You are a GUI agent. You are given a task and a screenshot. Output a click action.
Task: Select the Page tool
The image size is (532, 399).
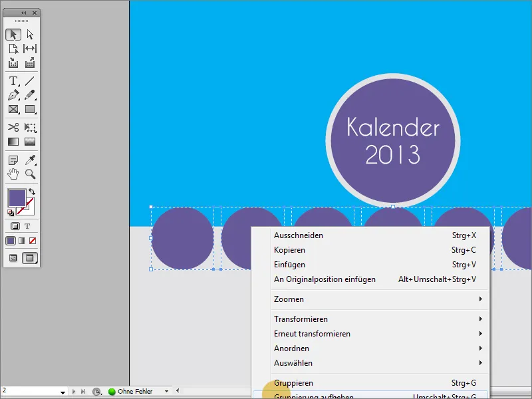tap(13, 49)
